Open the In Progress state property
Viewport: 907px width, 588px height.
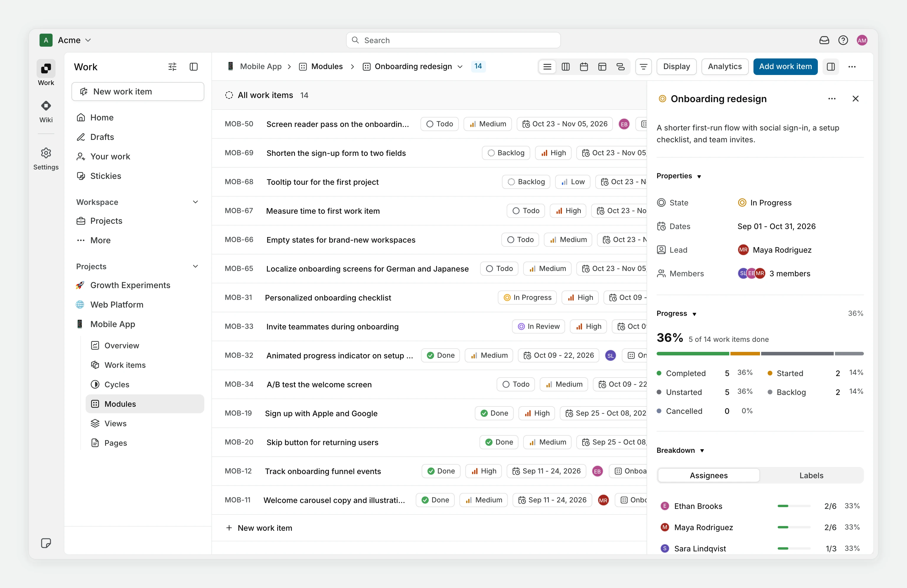click(x=765, y=203)
